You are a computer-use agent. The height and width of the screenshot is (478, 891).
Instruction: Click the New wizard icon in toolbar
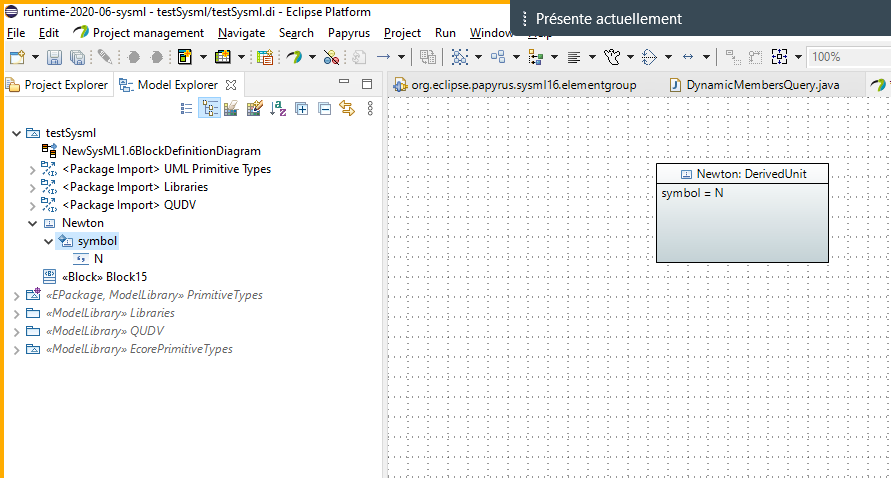click(18, 57)
